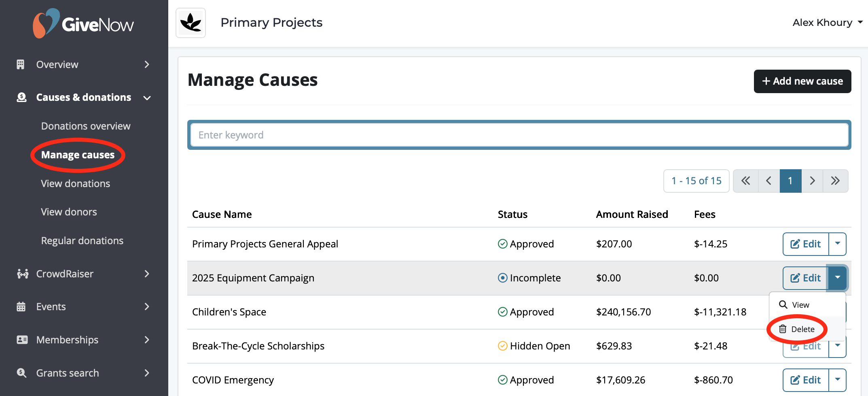The image size is (868, 396).
Task: Click the Memberships card icon
Action: click(x=22, y=340)
